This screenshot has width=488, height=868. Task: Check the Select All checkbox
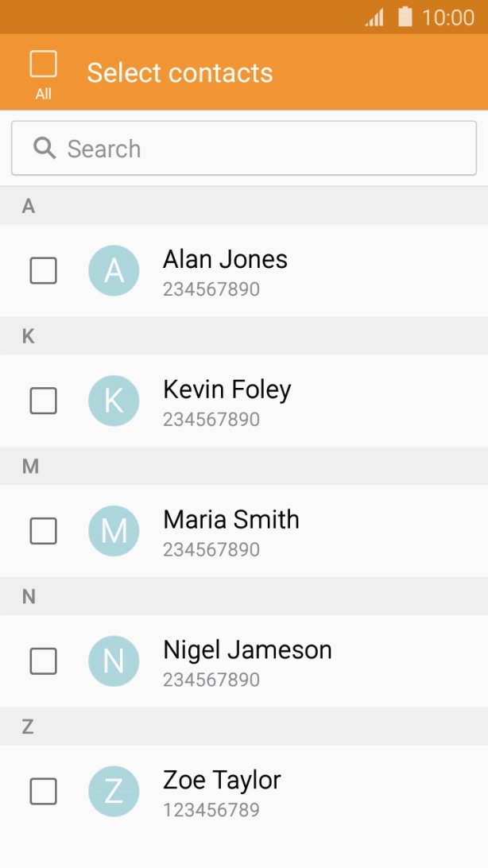pos(43,64)
